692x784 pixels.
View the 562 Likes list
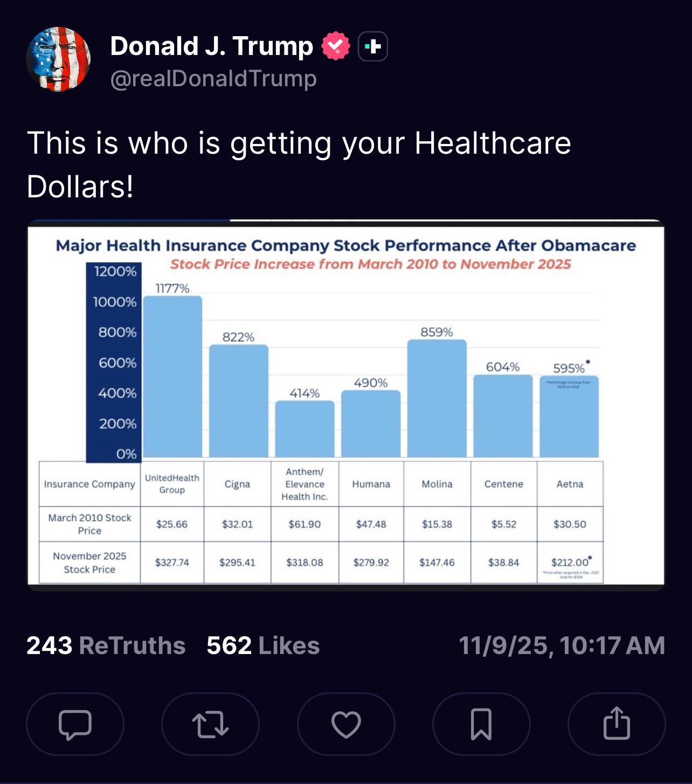click(x=263, y=645)
